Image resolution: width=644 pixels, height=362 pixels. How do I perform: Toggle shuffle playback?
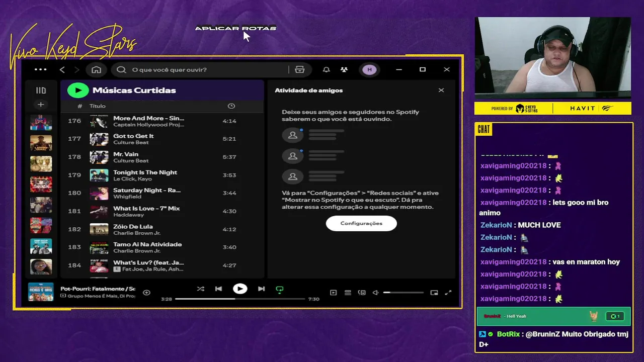click(201, 289)
